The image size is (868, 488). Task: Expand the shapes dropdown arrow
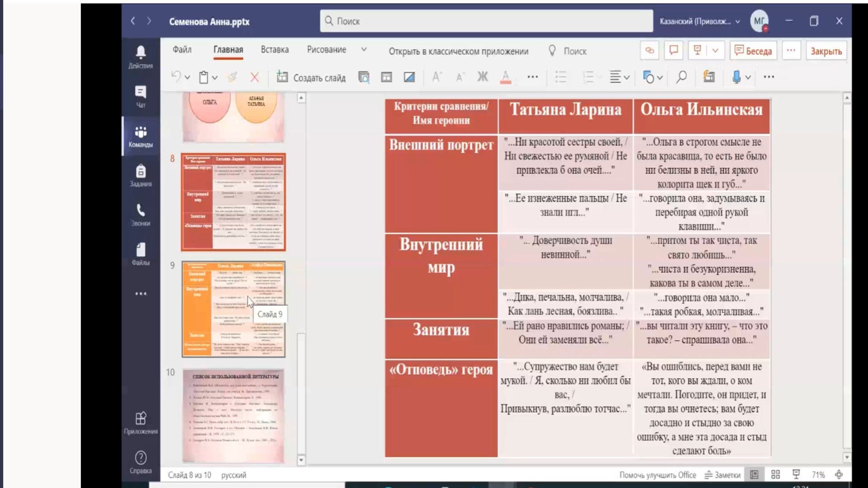tap(660, 78)
